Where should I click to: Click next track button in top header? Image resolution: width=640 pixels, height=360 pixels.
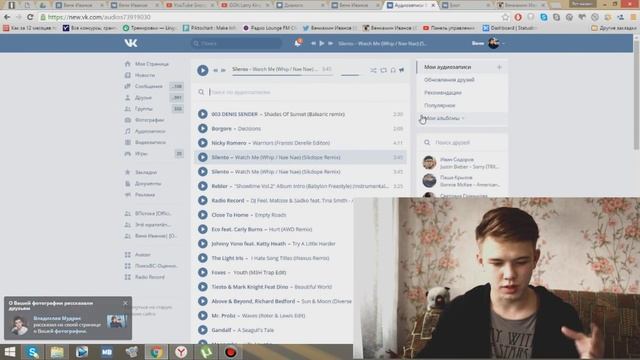point(330,43)
